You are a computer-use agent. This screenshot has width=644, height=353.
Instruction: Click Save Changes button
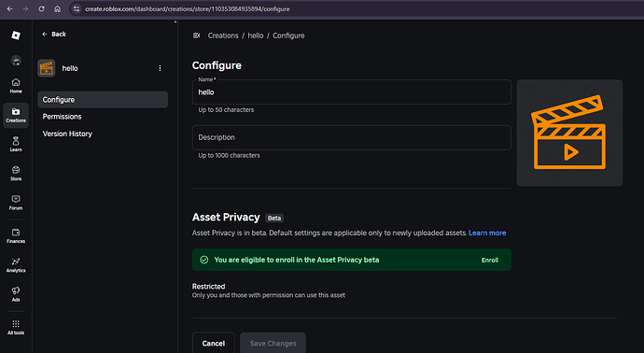click(x=273, y=343)
